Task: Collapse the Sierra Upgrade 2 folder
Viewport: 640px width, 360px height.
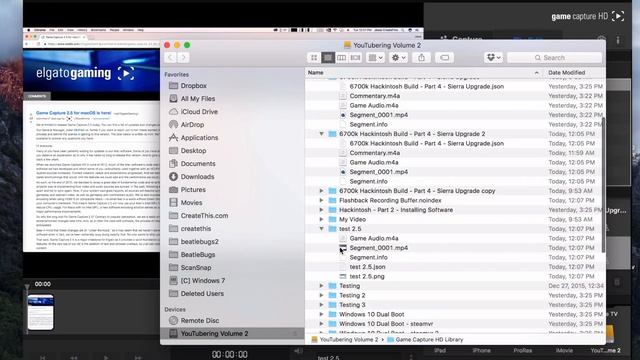Action: point(321,134)
